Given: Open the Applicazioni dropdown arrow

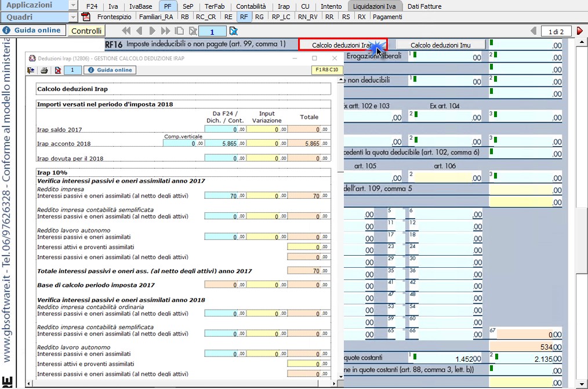Looking at the screenshot, I should (74, 5).
